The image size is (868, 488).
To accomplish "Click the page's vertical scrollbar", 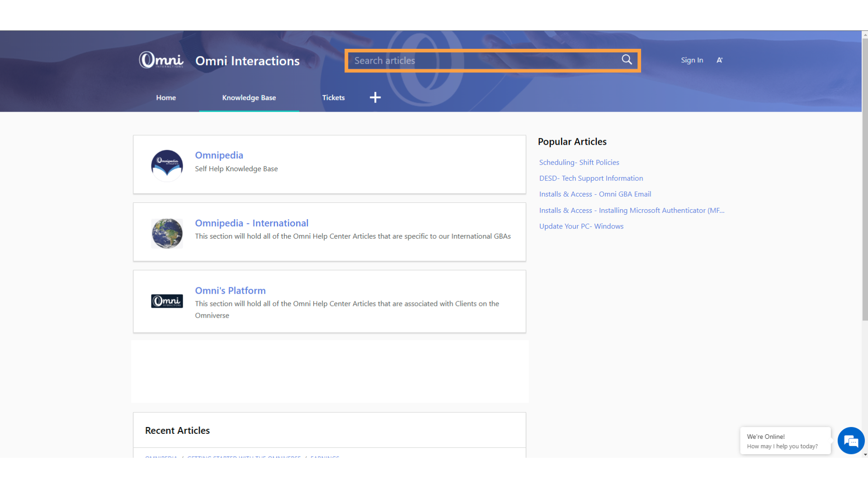I will [x=864, y=181].
